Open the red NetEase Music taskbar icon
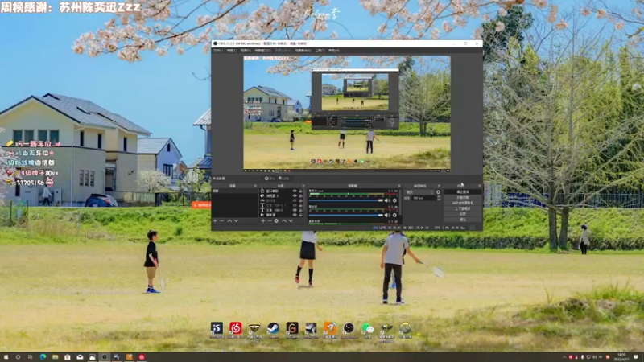The height and width of the screenshot is (362, 644). 142,357
